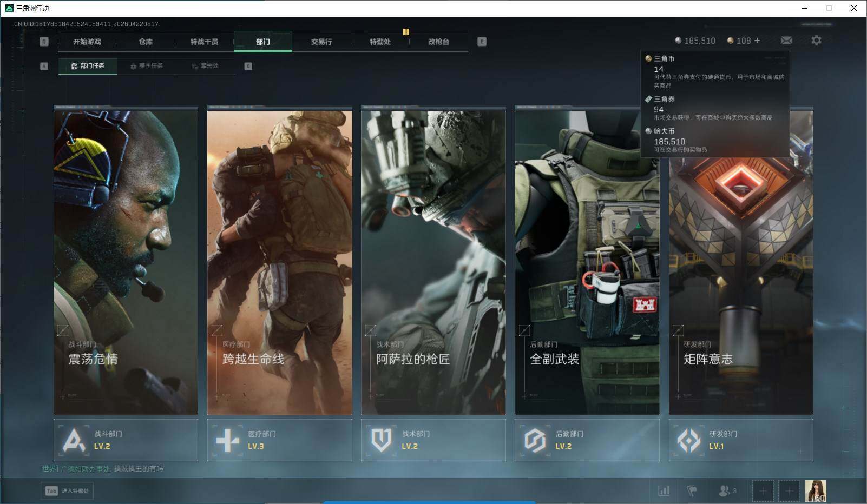Switch to the 开始游戏 tab
The height and width of the screenshot is (504, 867).
pyautogui.click(x=87, y=42)
